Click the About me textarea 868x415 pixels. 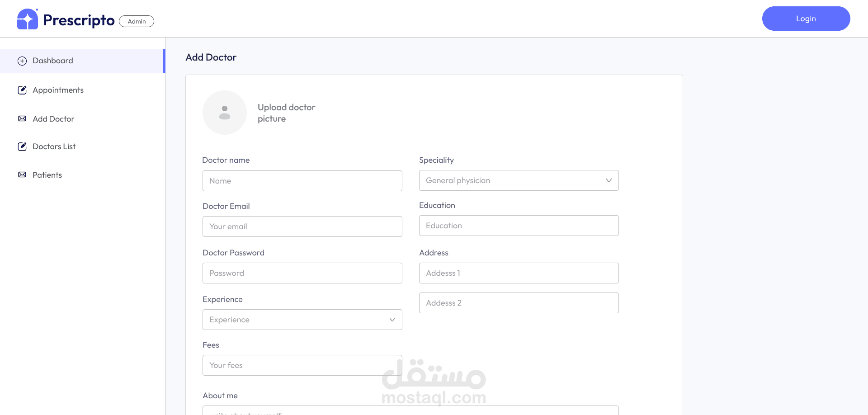410,410
